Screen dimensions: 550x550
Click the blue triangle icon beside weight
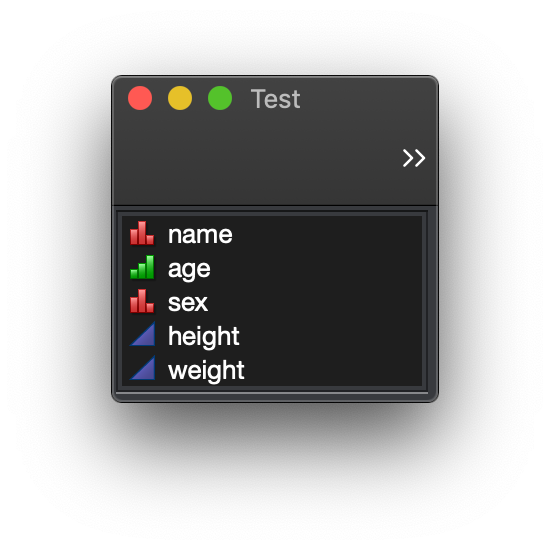142,368
